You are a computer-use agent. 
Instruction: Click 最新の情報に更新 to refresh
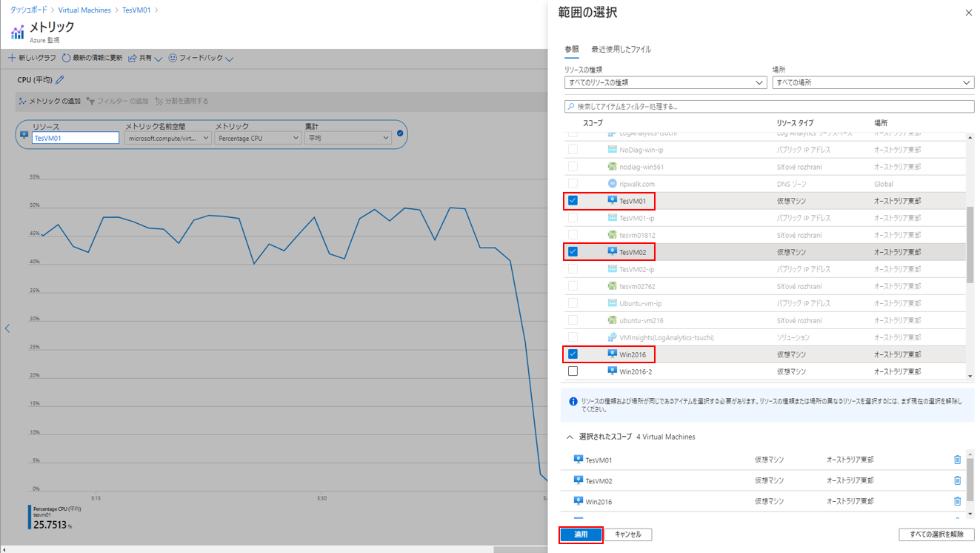(93, 58)
